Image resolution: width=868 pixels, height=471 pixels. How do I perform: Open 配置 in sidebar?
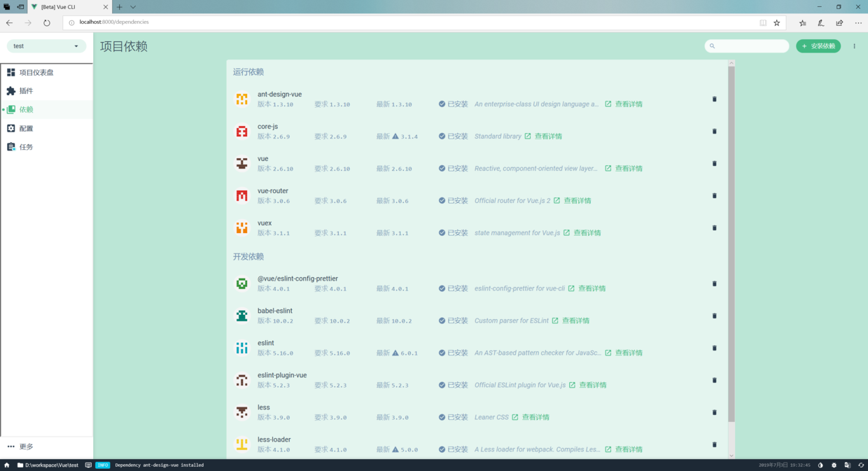pos(47,128)
